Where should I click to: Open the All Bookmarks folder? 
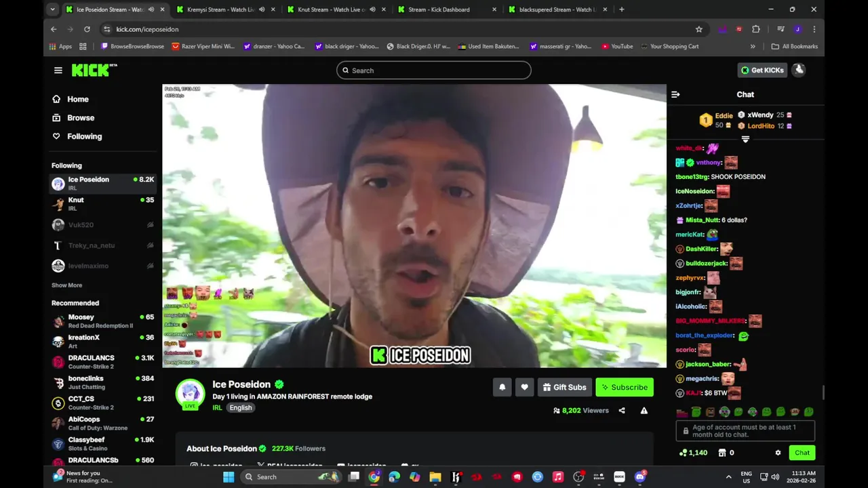point(795,46)
